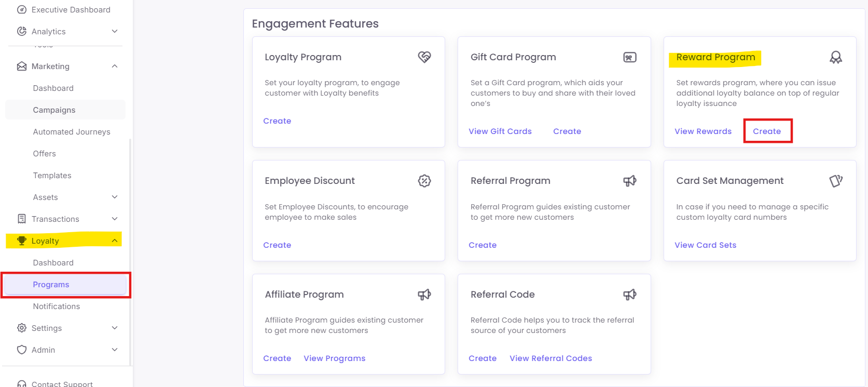
Task: Click the Employee Discount percent badge icon
Action: coord(424,181)
